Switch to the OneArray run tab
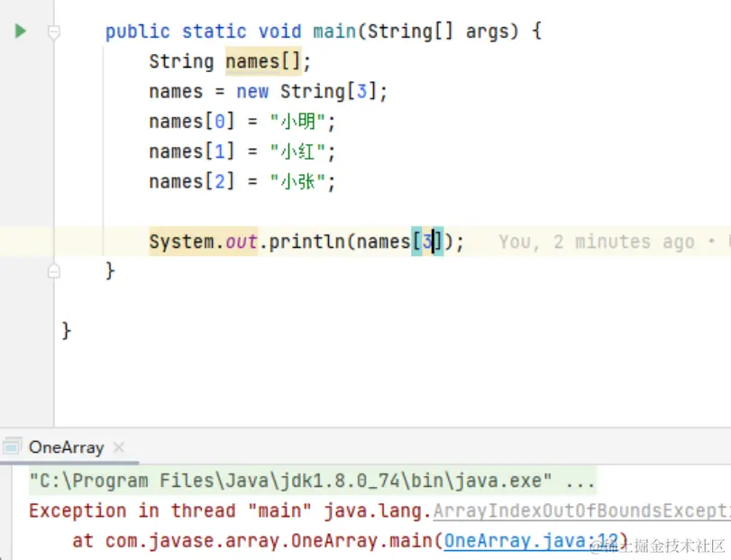Screen dimensions: 731x560 coord(66,447)
